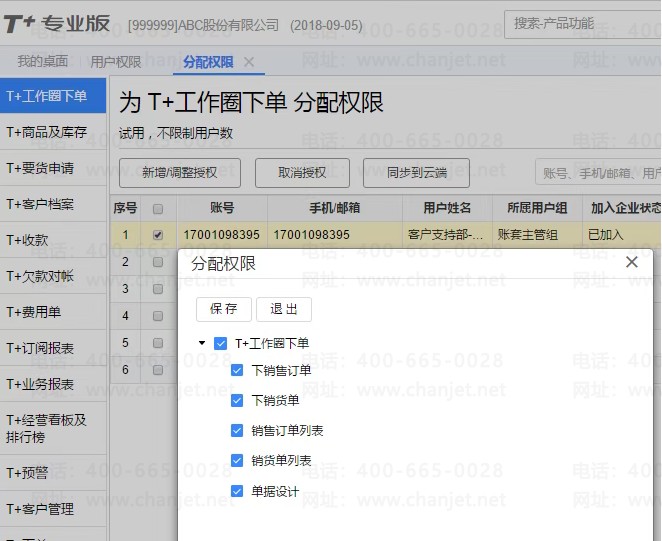Focus the 搜索-产品功能 search field
The width and height of the screenshot is (662, 541).
(x=583, y=24)
